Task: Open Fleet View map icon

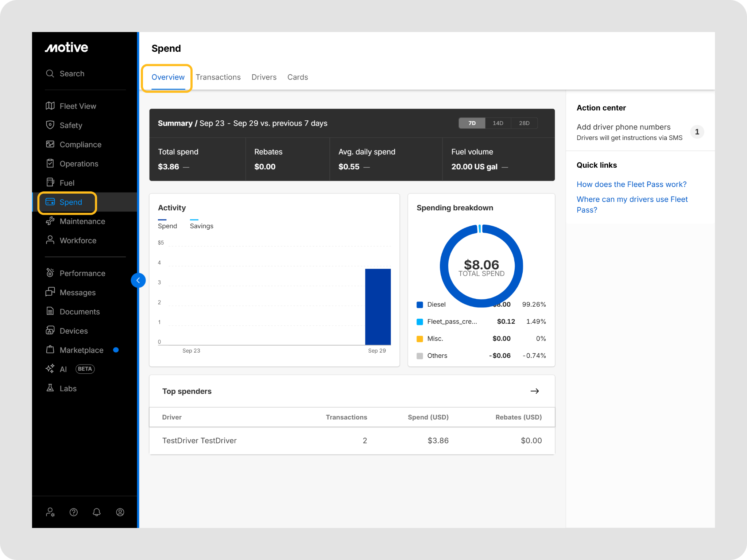Action: pos(50,106)
